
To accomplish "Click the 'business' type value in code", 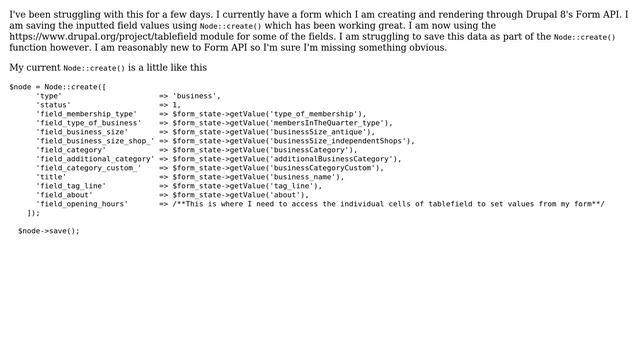I will click(x=196, y=96).
